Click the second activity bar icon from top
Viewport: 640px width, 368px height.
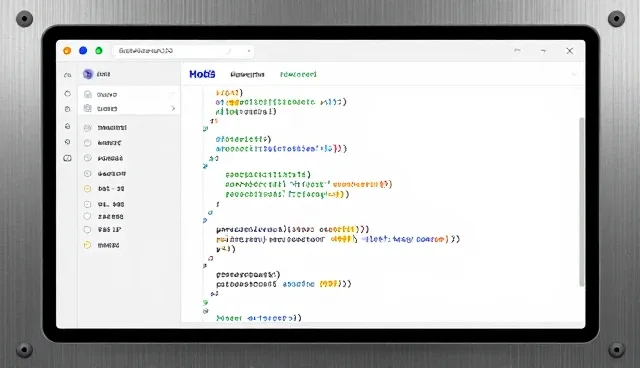pyautogui.click(x=67, y=93)
